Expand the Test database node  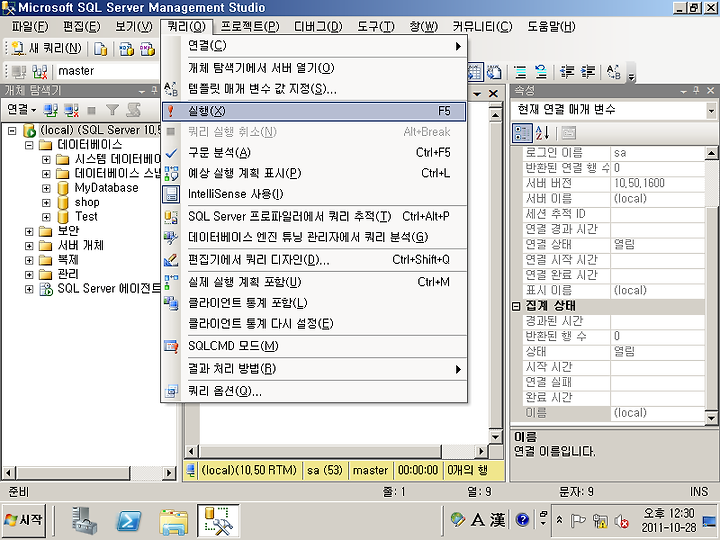[x=46, y=217]
